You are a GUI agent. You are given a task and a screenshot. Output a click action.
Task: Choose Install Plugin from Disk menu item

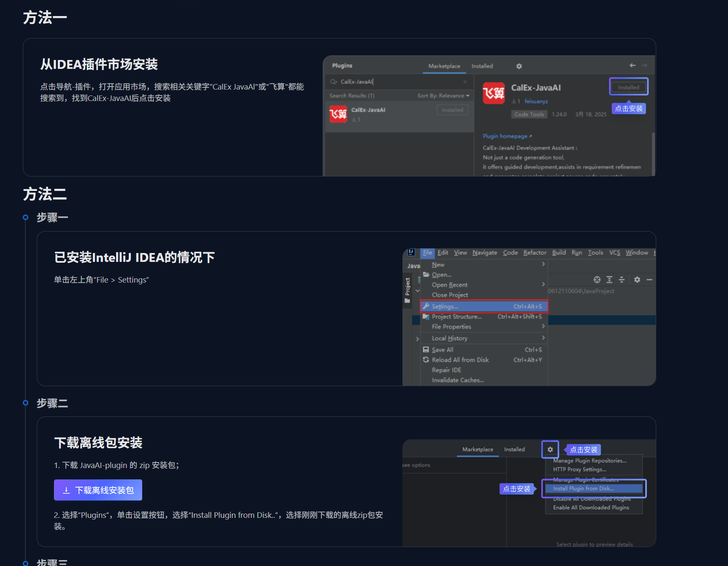[583, 488]
